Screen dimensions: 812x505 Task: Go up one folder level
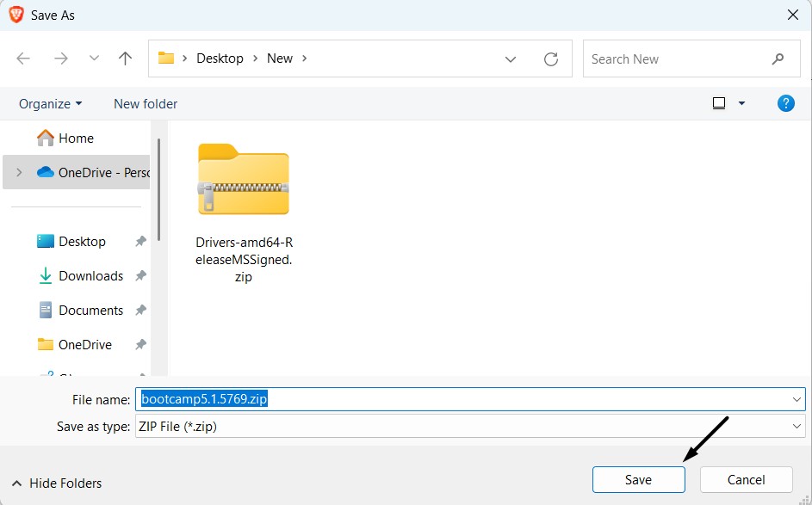point(126,58)
